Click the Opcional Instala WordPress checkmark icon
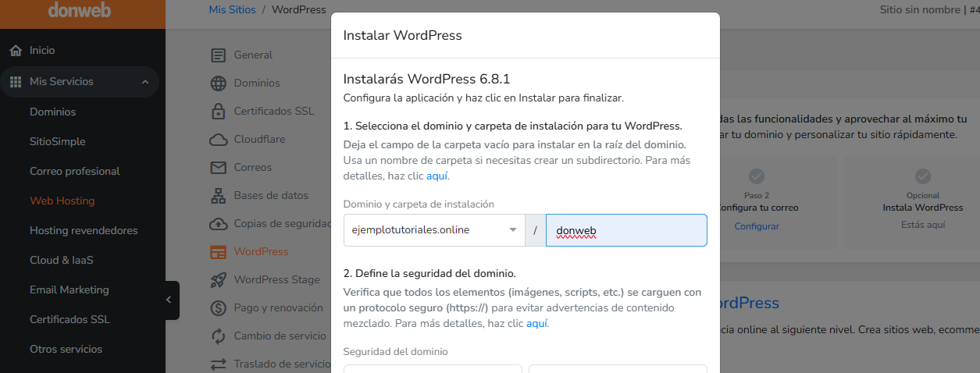This screenshot has height=373, width=980. 923,176
